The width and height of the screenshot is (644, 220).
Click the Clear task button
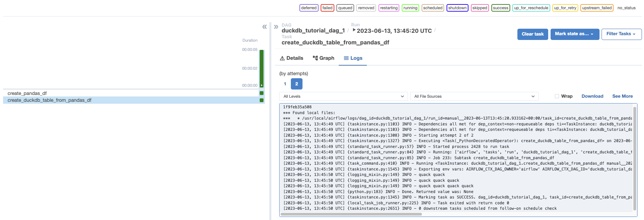[532, 34]
